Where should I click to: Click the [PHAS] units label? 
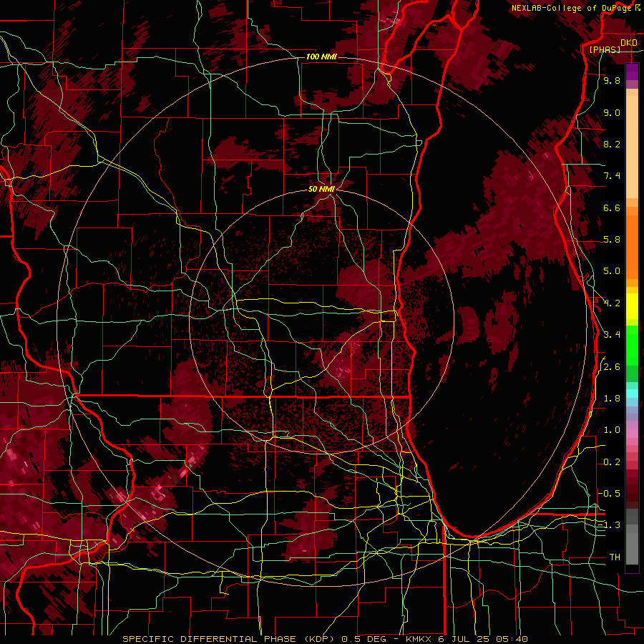605,49
